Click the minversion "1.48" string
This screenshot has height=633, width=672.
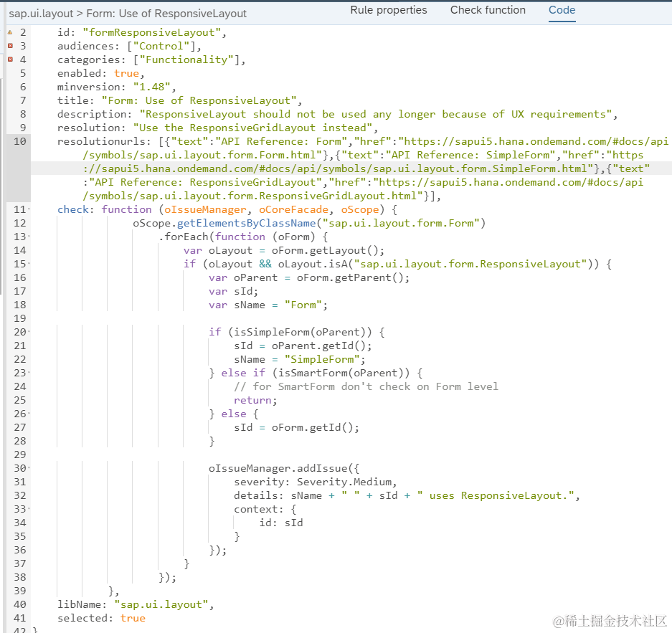(x=152, y=87)
